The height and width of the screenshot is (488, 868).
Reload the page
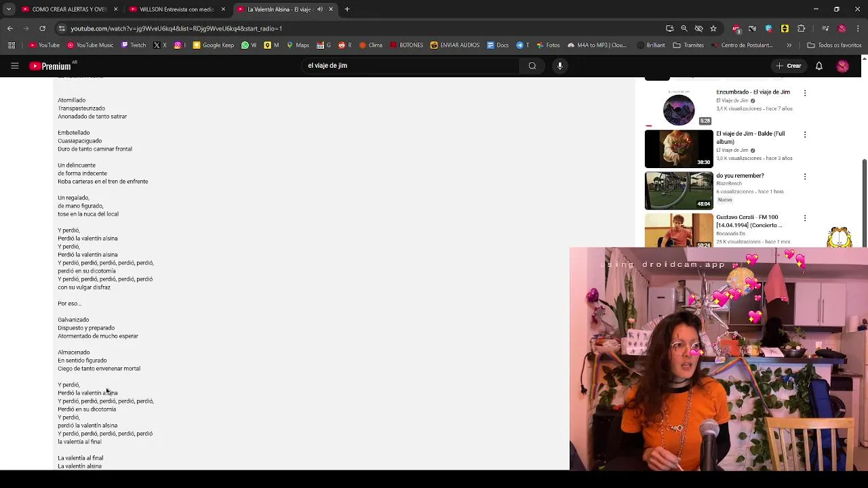tap(42, 28)
